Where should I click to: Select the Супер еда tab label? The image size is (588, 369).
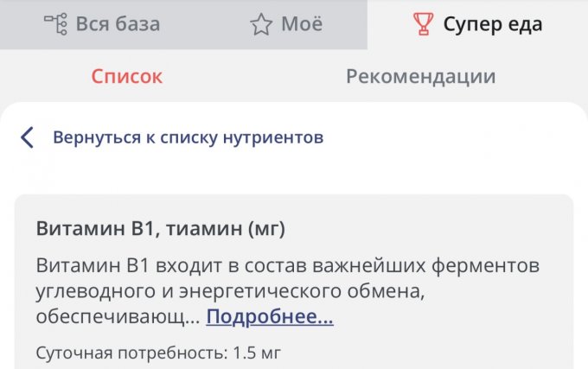click(493, 24)
